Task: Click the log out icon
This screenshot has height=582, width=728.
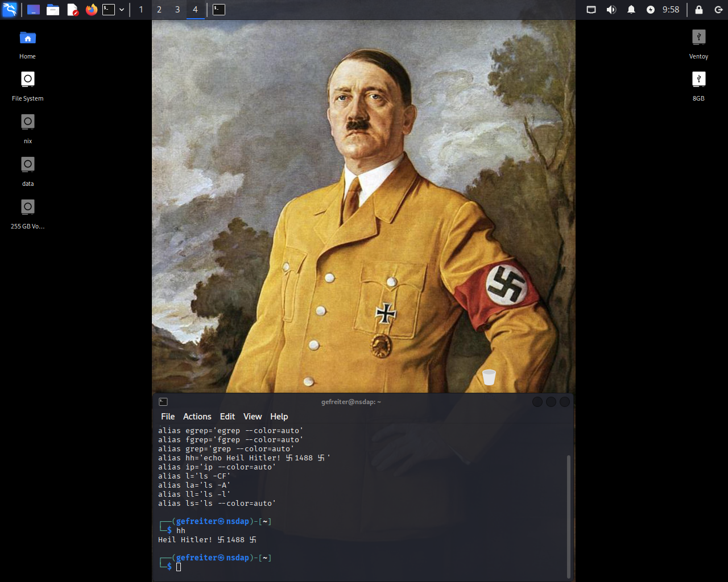Action: click(718, 10)
